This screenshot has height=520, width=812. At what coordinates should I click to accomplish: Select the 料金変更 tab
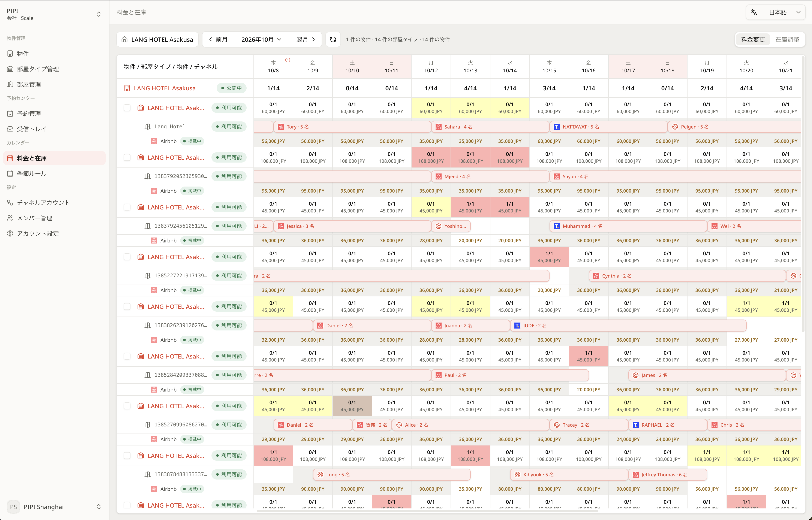(753, 39)
